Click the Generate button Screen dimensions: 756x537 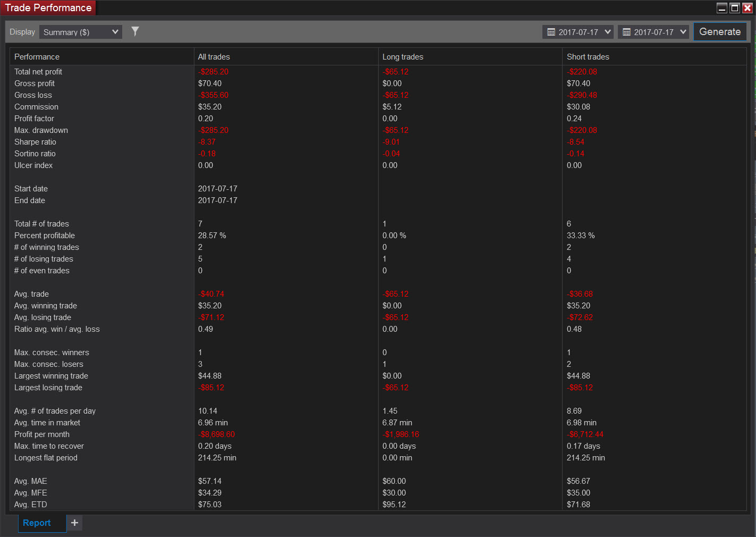pos(720,32)
